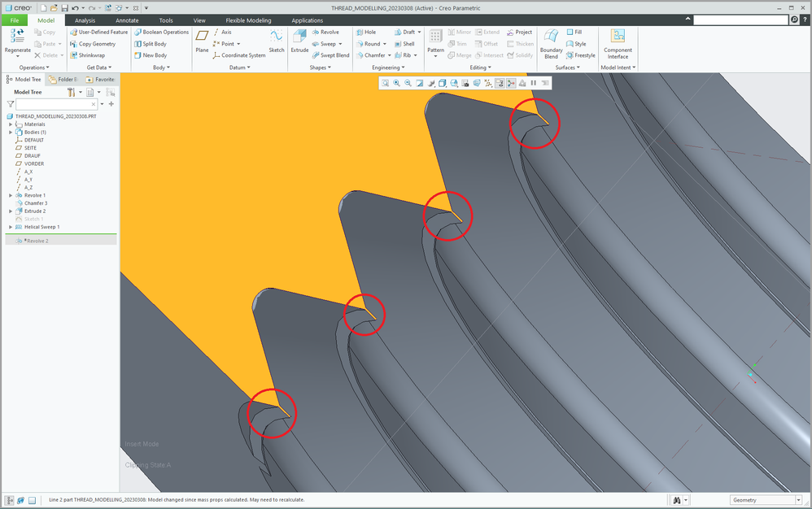Click the Model Tree filter search field
This screenshot has width=812, height=509.
coord(55,104)
